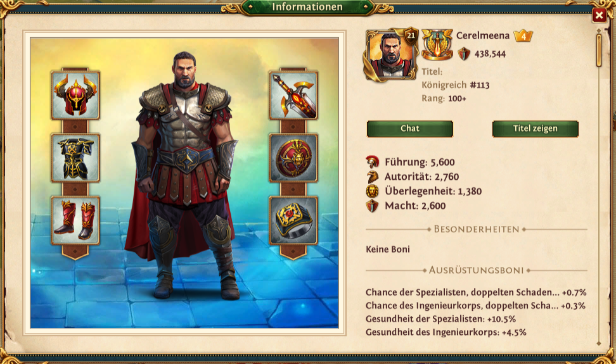616x364 pixels.
Task: Click the Führung helmet stat icon
Action: [372, 161]
